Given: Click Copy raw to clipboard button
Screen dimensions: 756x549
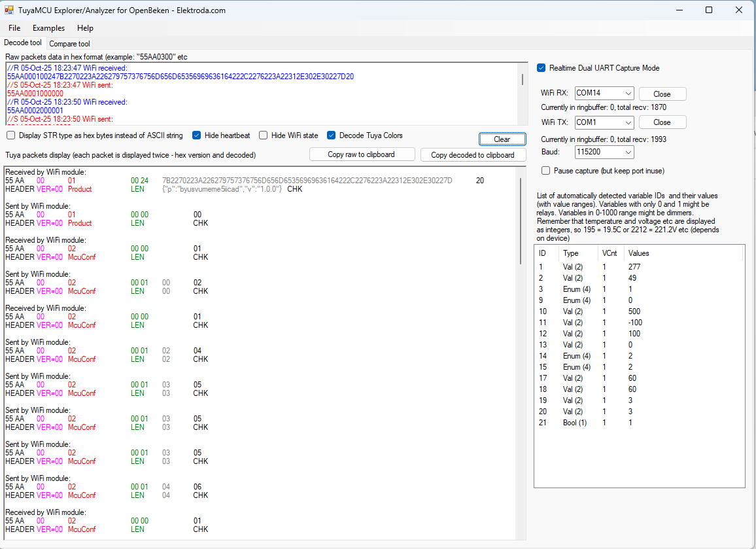Looking at the screenshot, I should pyautogui.click(x=362, y=154).
